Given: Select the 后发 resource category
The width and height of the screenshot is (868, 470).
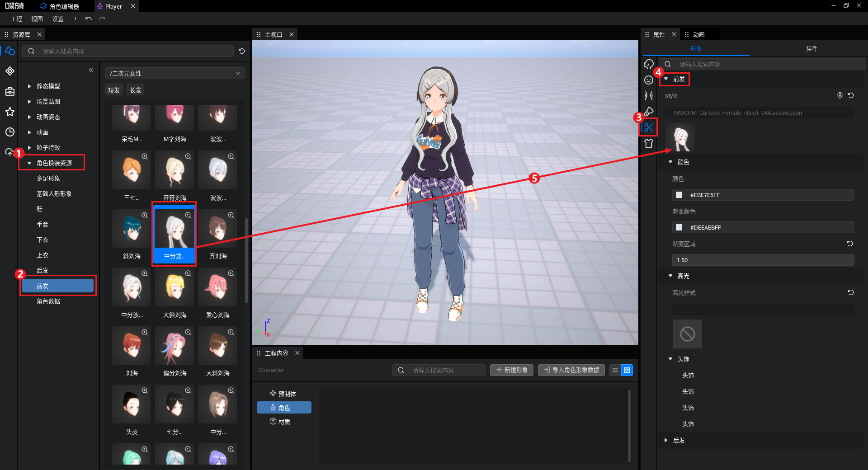Looking at the screenshot, I should tap(42, 270).
